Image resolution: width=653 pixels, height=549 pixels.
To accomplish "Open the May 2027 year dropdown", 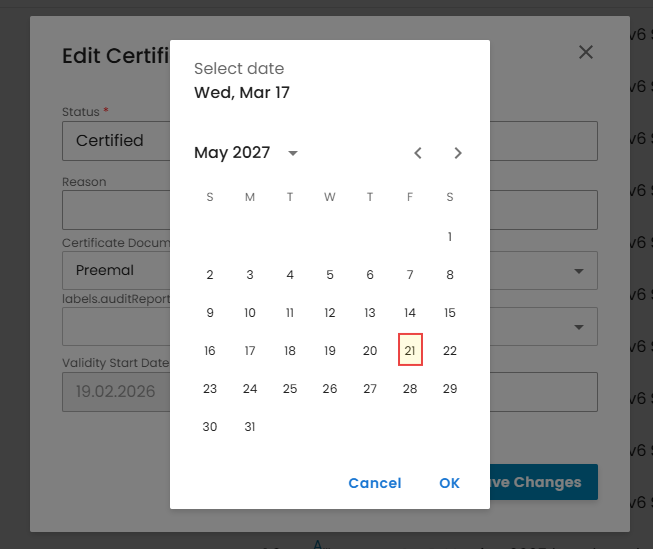I will [x=293, y=153].
